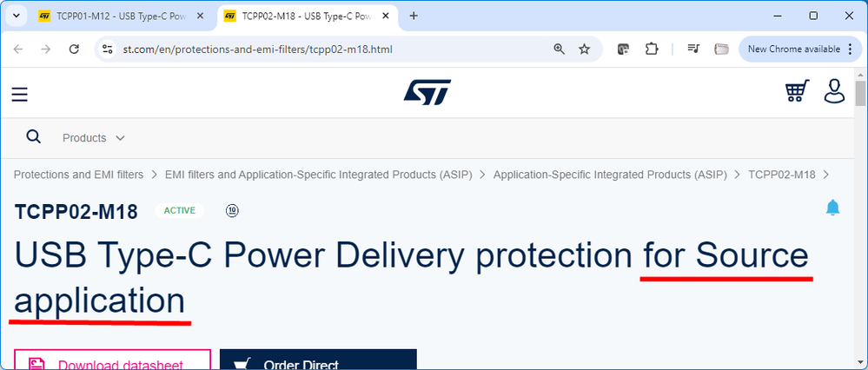Click the URL address bar field
This screenshot has width=868, height=370.
[x=332, y=50]
